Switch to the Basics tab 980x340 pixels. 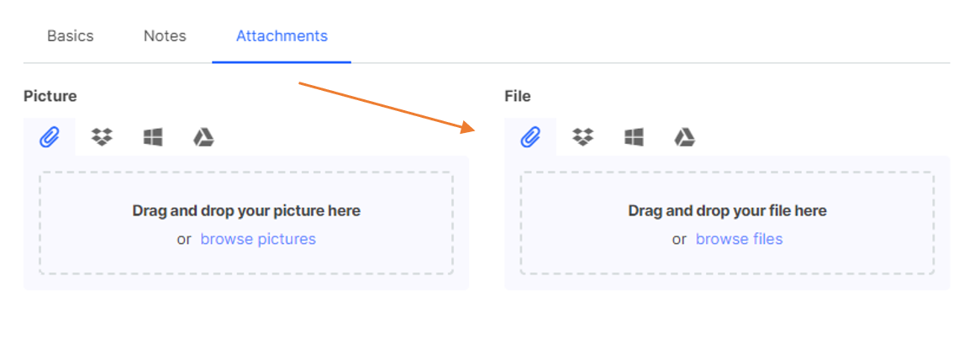click(71, 35)
